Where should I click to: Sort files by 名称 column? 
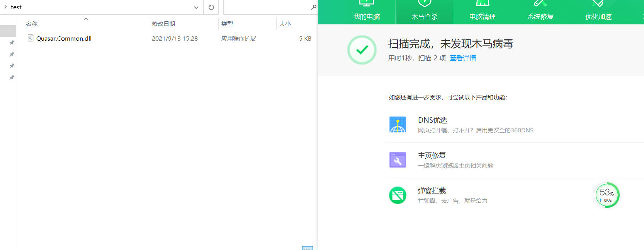(32, 24)
